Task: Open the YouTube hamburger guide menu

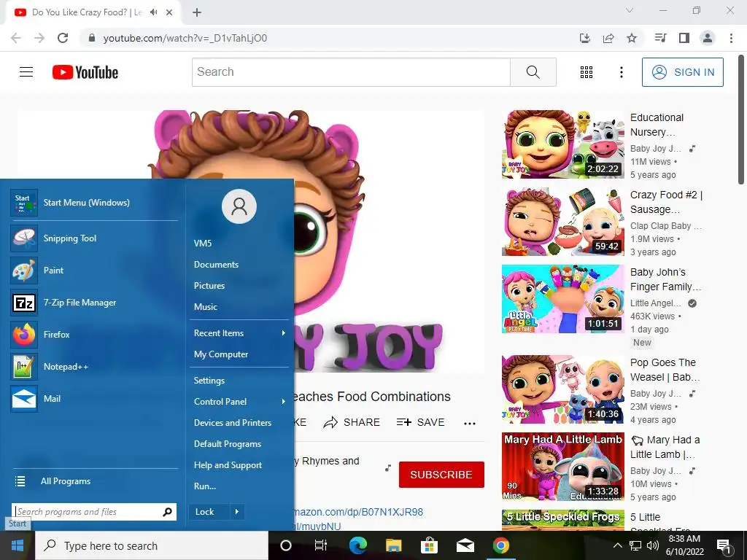Action: click(26, 72)
